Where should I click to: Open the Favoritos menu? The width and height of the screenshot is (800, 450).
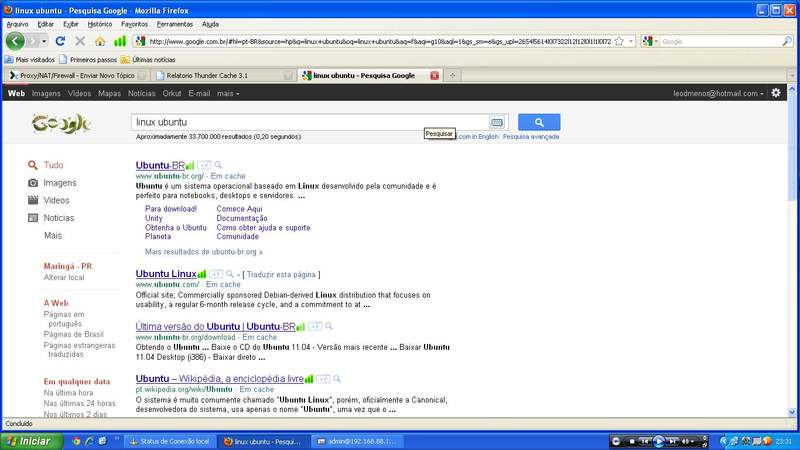(x=134, y=24)
